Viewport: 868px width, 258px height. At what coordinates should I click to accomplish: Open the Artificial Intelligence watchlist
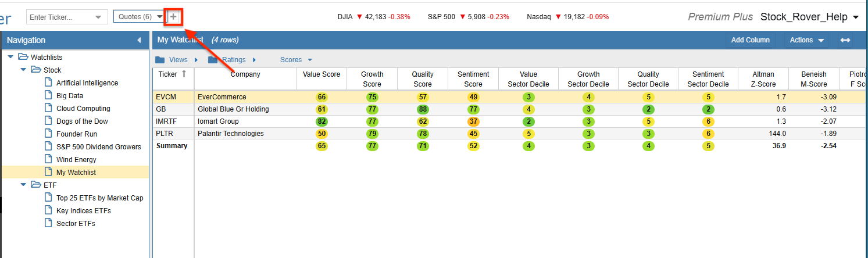tap(87, 83)
